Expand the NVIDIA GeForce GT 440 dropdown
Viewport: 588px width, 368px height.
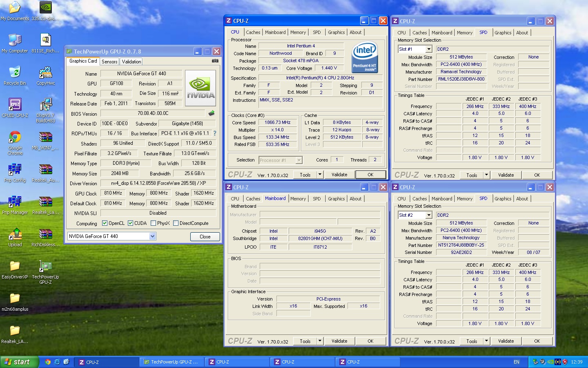point(152,236)
